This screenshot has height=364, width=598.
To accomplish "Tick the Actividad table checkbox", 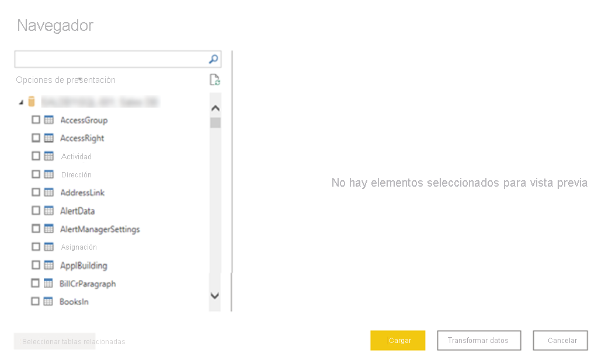I will coord(36,156).
